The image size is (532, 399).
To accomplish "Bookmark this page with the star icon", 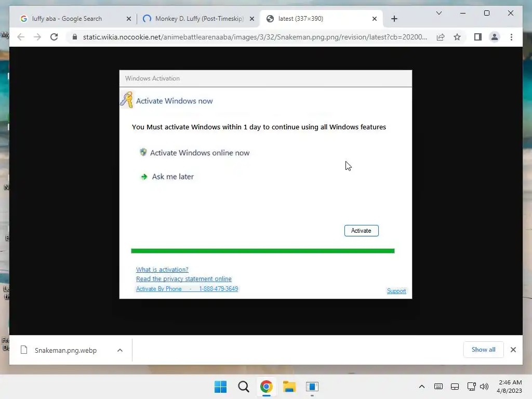I will (457, 37).
